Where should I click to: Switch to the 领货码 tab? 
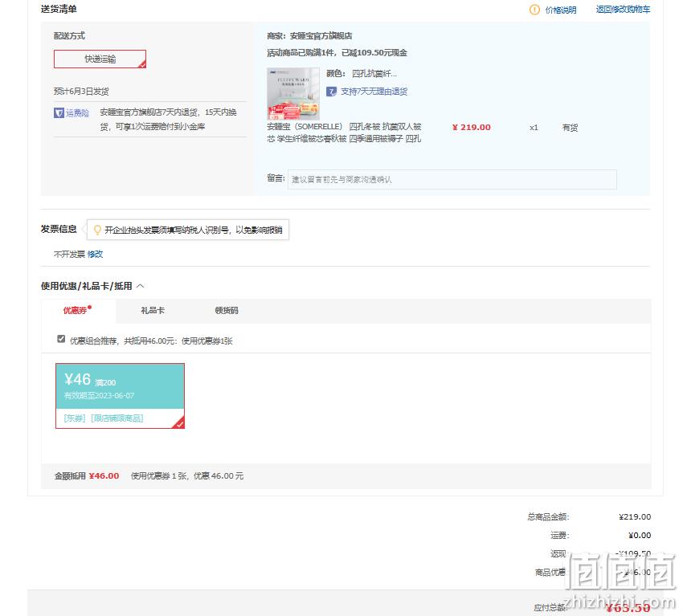point(227,310)
